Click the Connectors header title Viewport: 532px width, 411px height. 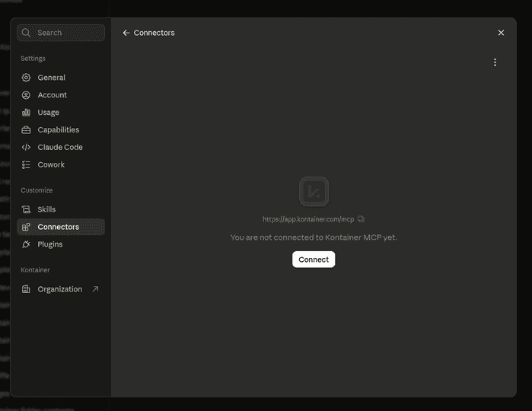point(154,33)
